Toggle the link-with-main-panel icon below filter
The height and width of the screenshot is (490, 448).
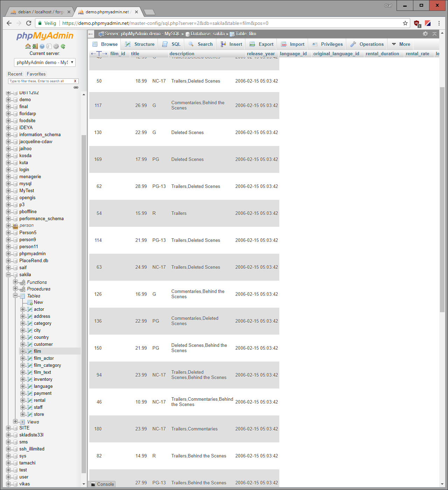pyautogui.click(x=76, y=87)
